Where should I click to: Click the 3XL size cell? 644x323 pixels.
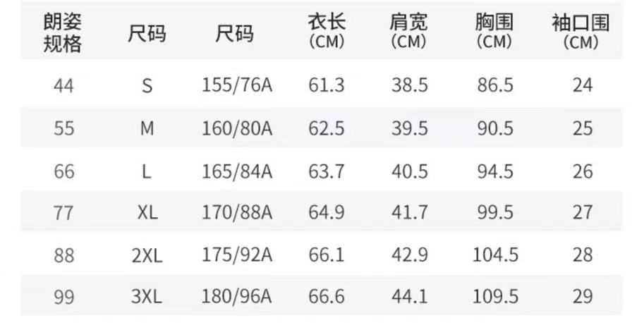[147, 296]
